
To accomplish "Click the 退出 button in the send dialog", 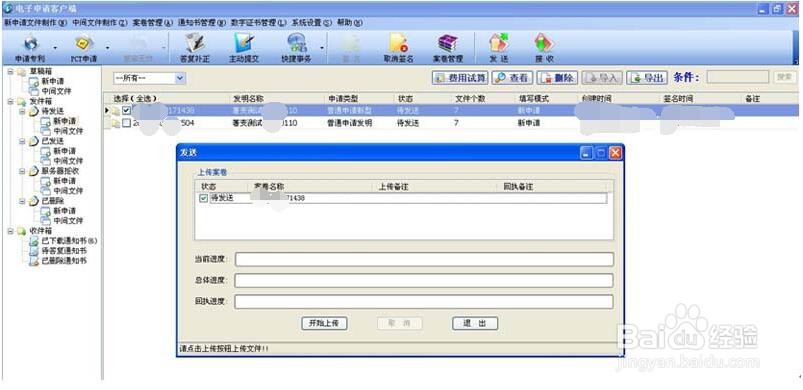I will pos(475,323).
